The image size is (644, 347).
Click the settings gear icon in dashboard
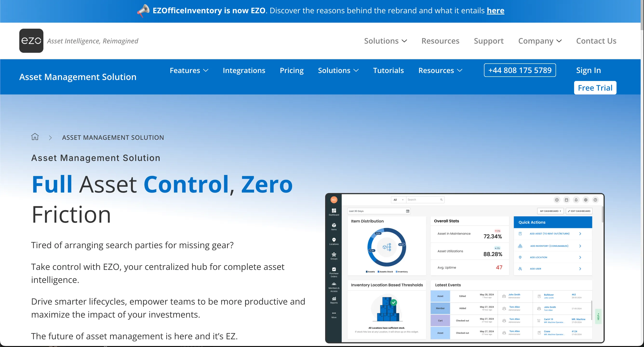tap(586, 200)
